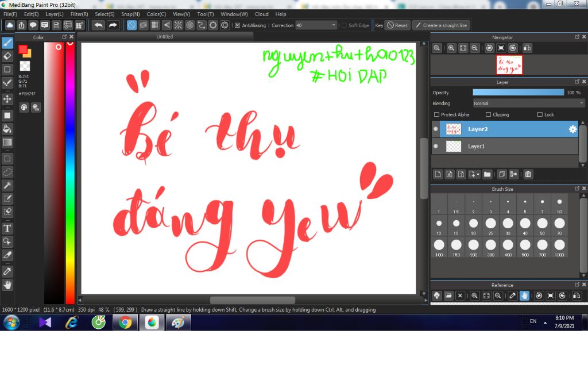Screen dimensions: 588x380
Task: Open Layer2 settings gear
Action: point(572,129)
